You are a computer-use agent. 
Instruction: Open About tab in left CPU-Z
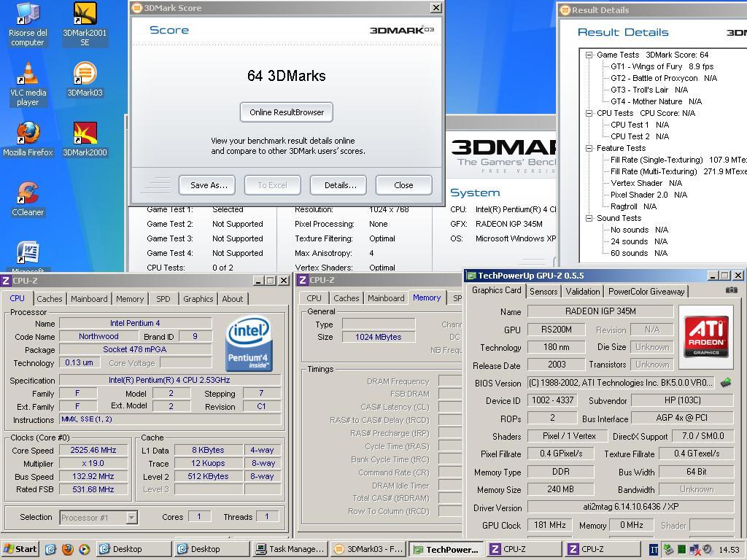pos(233,298)
